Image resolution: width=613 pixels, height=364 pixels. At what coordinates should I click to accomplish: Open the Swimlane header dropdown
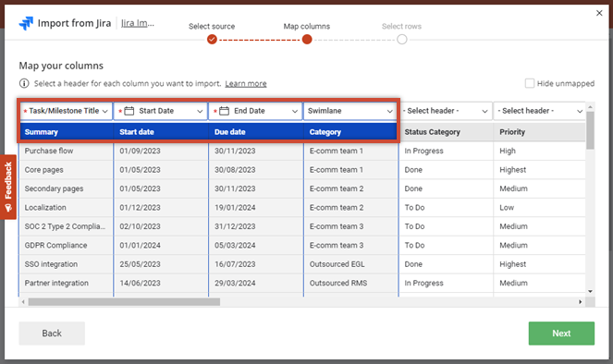(x=350, y=111)
